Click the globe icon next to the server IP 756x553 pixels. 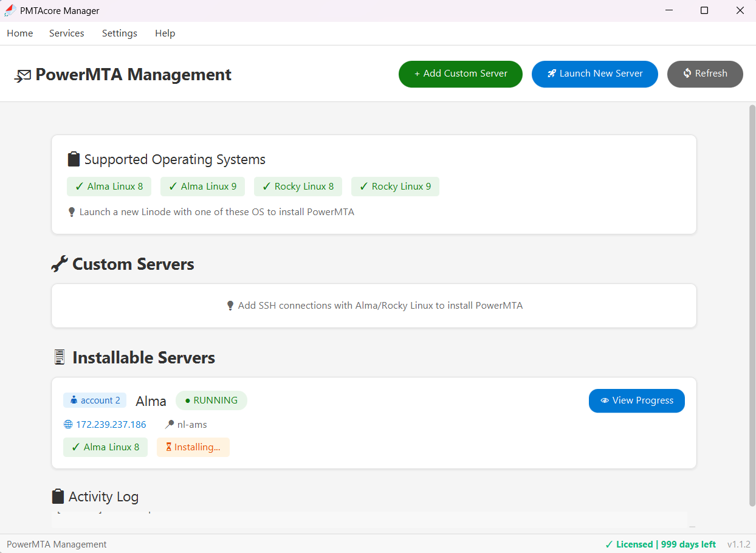coord(67,424)
